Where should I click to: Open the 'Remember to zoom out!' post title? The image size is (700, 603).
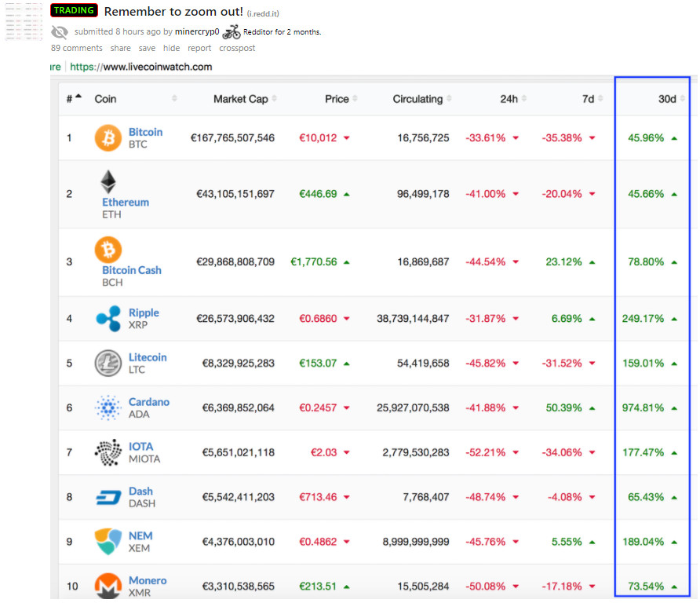tap(173, 12)
